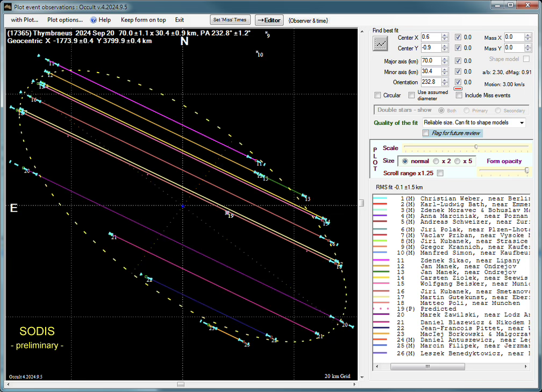Open the with Plot menu

click(x=24, y=20)
